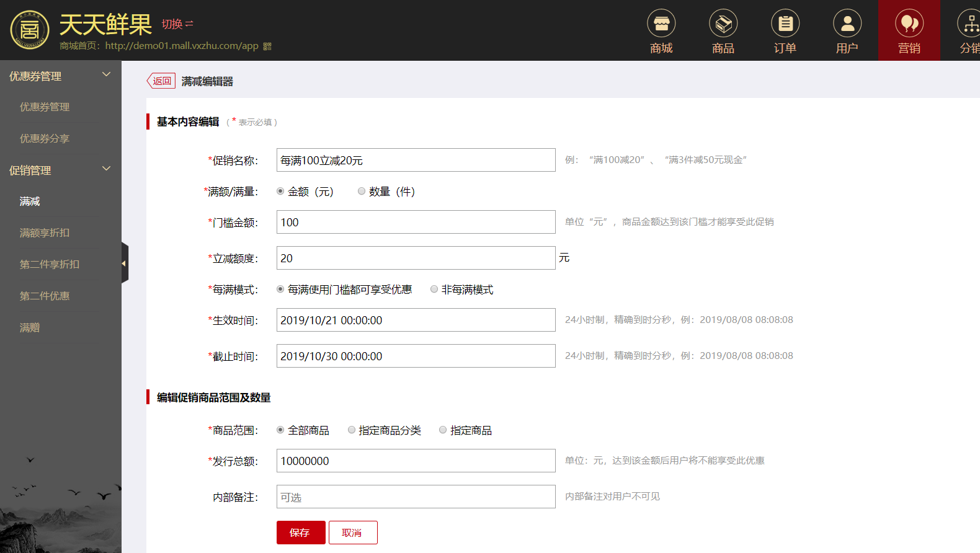Click the 满减编辑器 page title

point(207,82)
